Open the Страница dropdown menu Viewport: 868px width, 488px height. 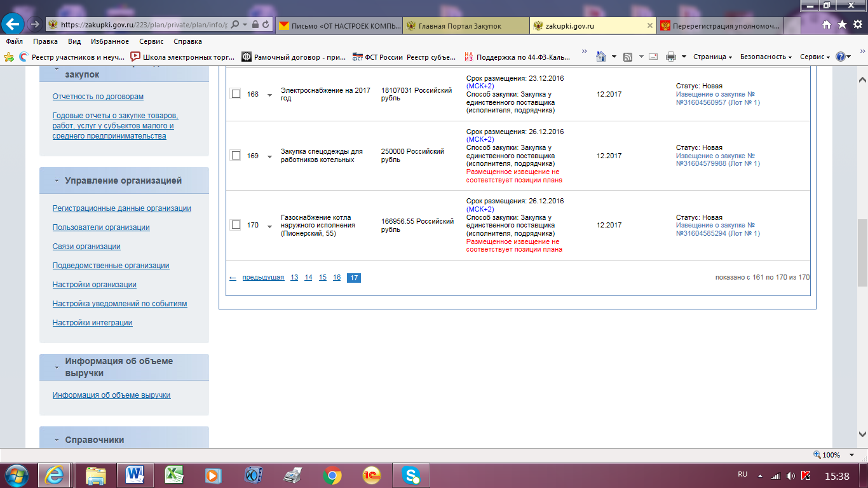tap(712, 57)
